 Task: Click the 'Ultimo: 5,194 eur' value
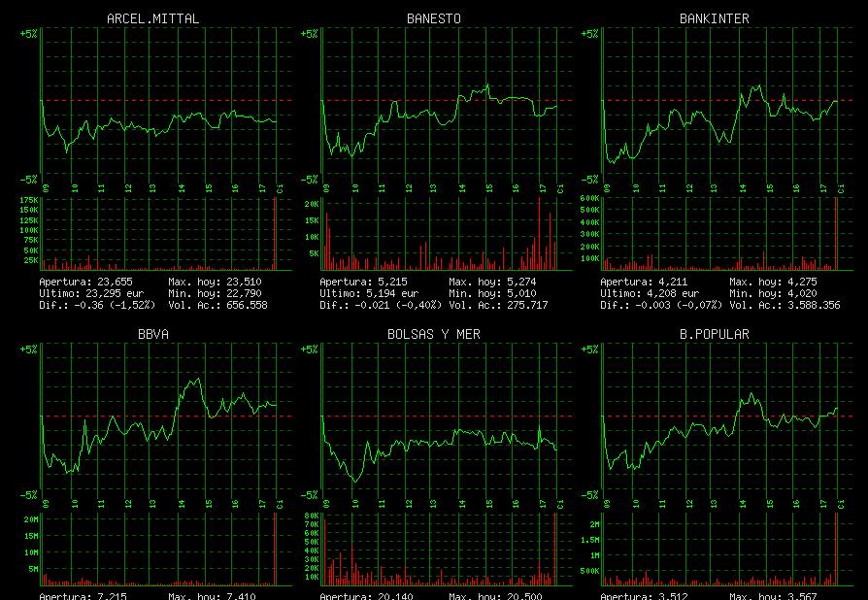coord(369,294)
